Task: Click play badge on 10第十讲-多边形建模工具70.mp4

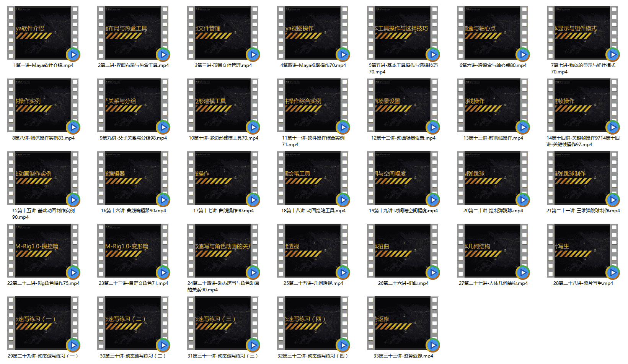Action: click(253, 127)
